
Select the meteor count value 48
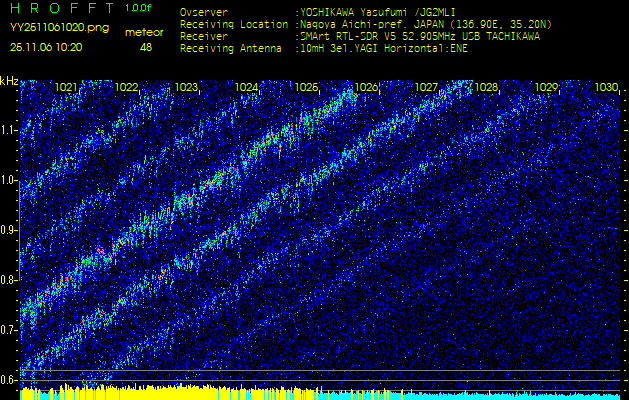(146, 47)
